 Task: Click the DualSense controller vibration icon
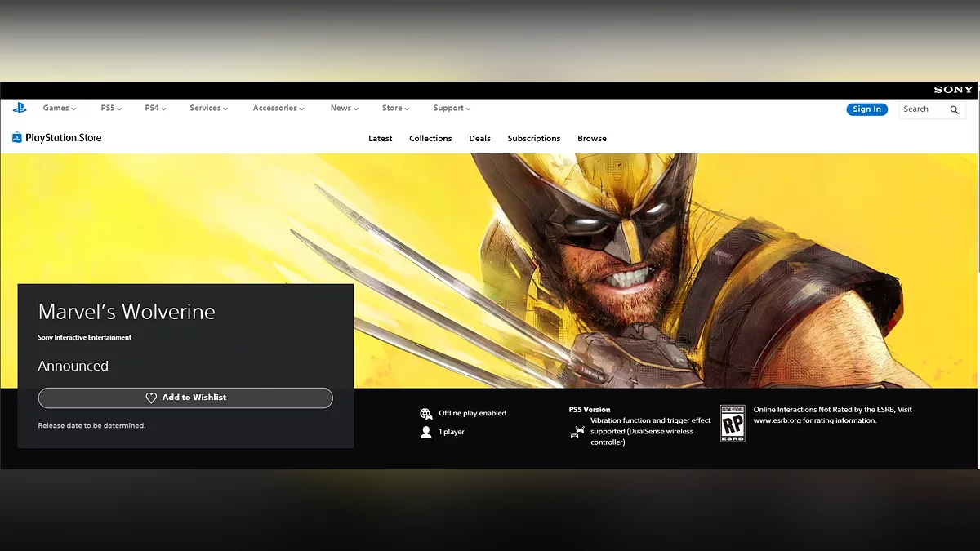tap(577, 432)
